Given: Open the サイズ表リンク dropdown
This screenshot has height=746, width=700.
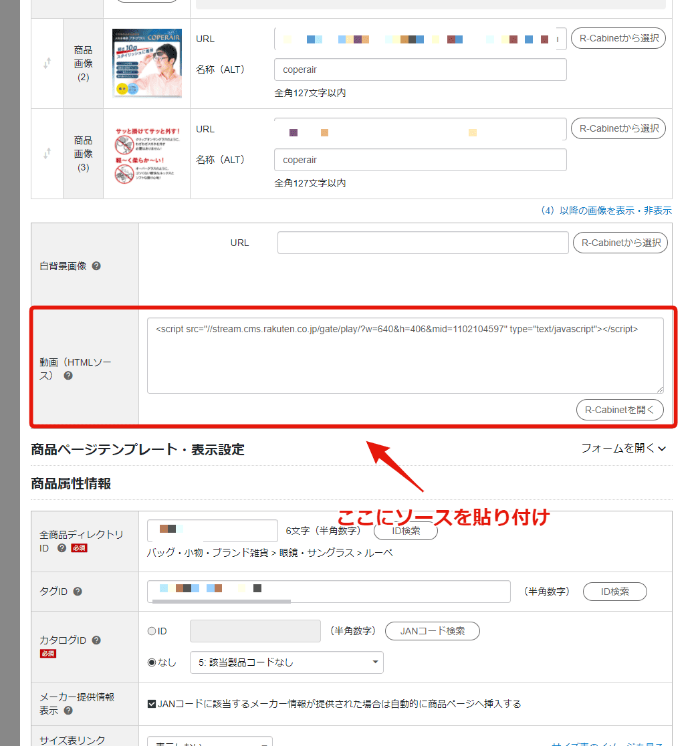Looking at the screenshot, I should click(x=210, y=741).
